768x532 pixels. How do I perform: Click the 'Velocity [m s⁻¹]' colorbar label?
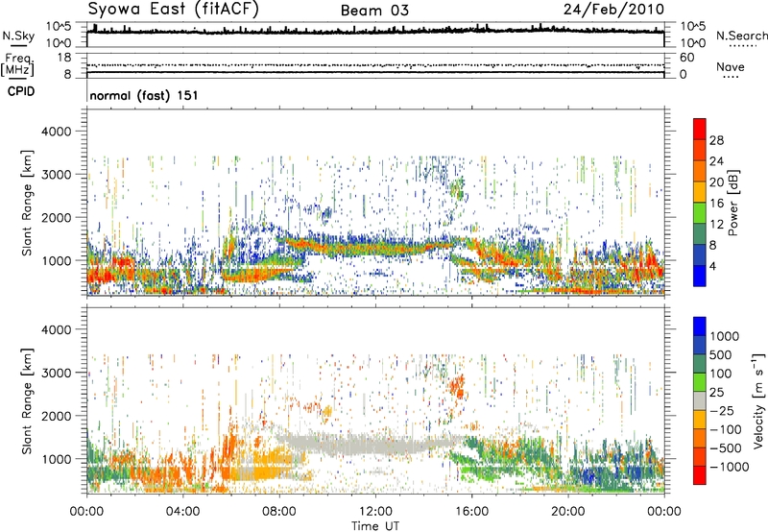758,400
